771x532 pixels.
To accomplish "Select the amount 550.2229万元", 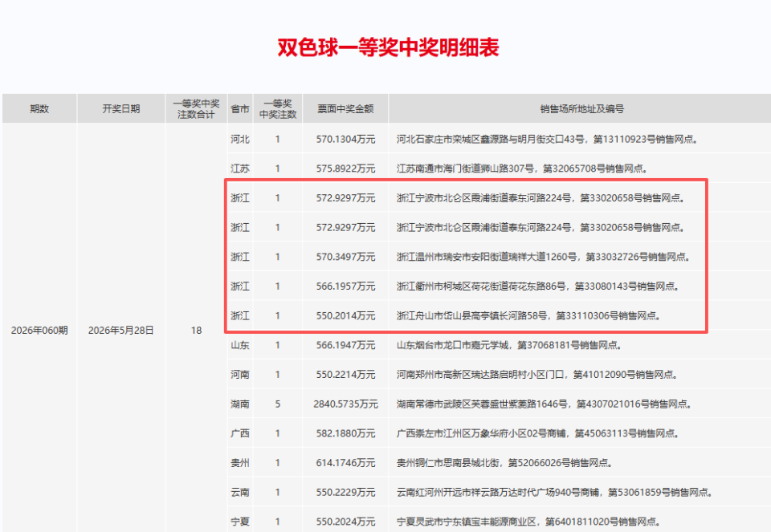I will click(345, 492).
